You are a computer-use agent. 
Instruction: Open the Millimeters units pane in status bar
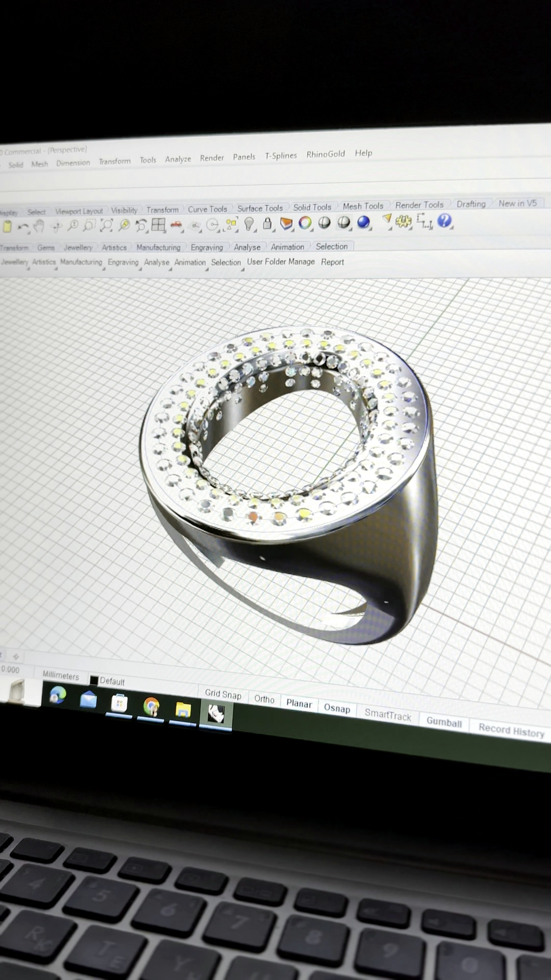point(60,676)
